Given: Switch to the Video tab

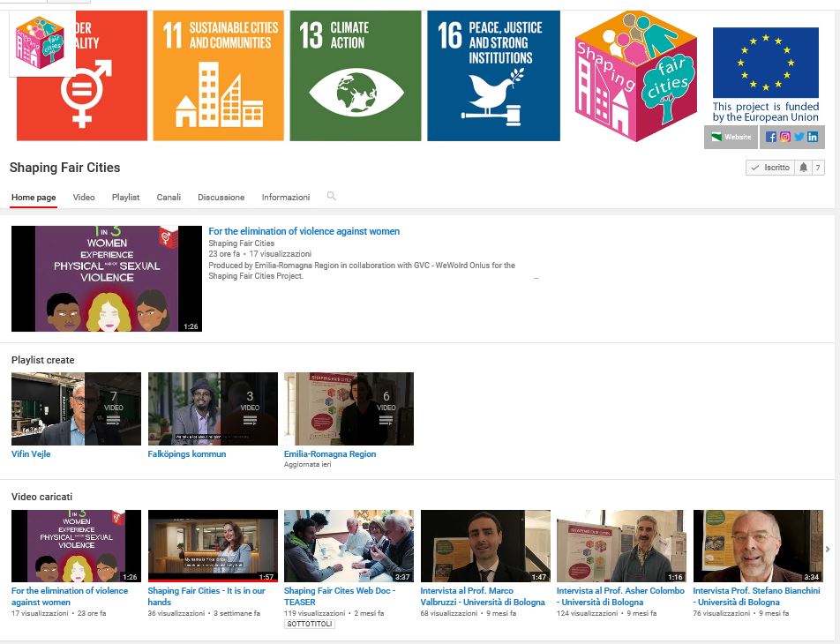Looking at the screenshot, I should 84,198.
